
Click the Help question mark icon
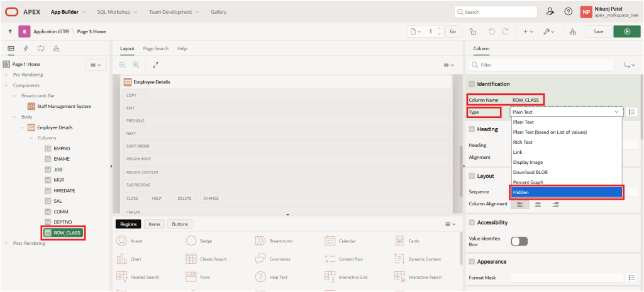tap(568, 12)
